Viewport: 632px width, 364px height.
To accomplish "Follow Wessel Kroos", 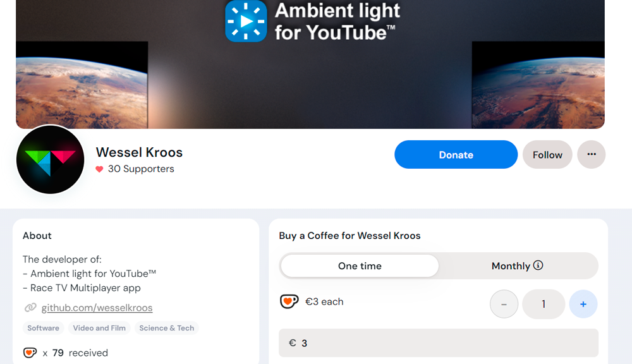I will [x=547, y=155].
